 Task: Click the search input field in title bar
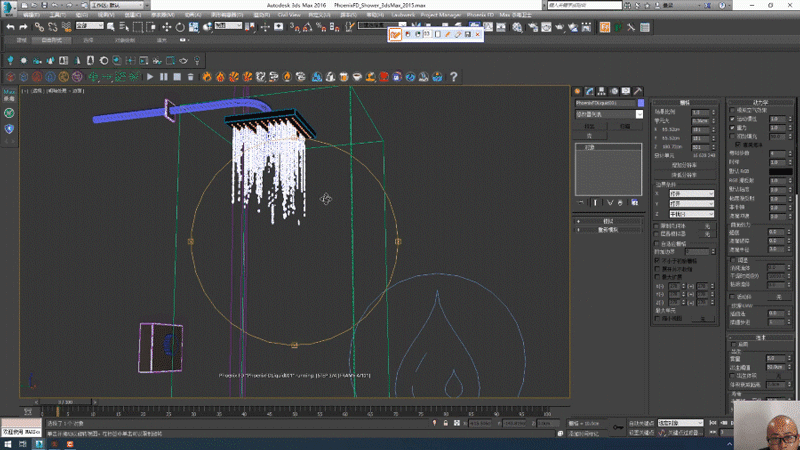[585, 5]
